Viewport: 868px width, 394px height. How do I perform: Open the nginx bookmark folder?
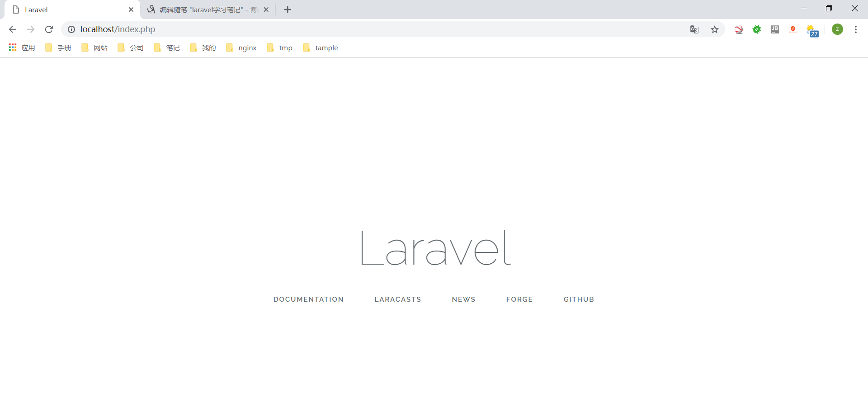tap(241, 47)
